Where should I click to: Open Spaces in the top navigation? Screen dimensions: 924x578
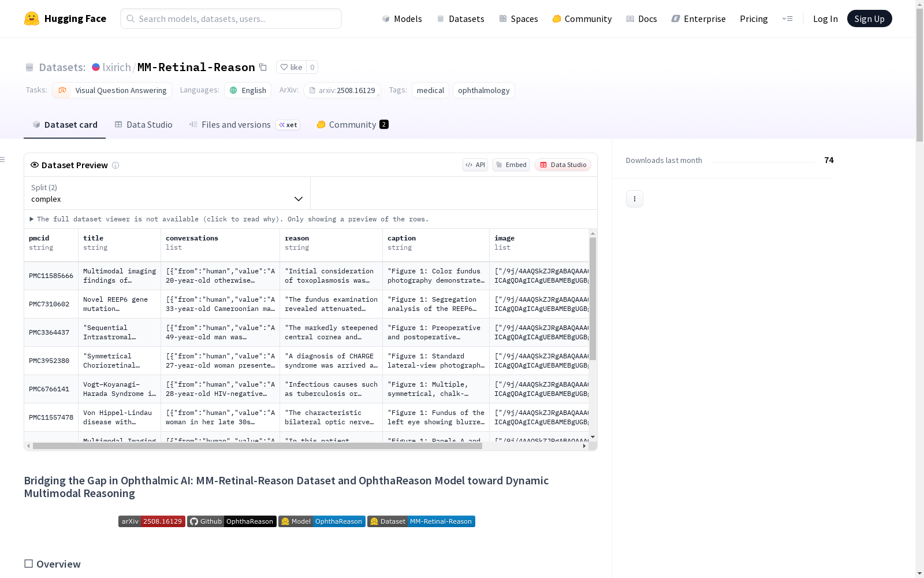[519, 18]
